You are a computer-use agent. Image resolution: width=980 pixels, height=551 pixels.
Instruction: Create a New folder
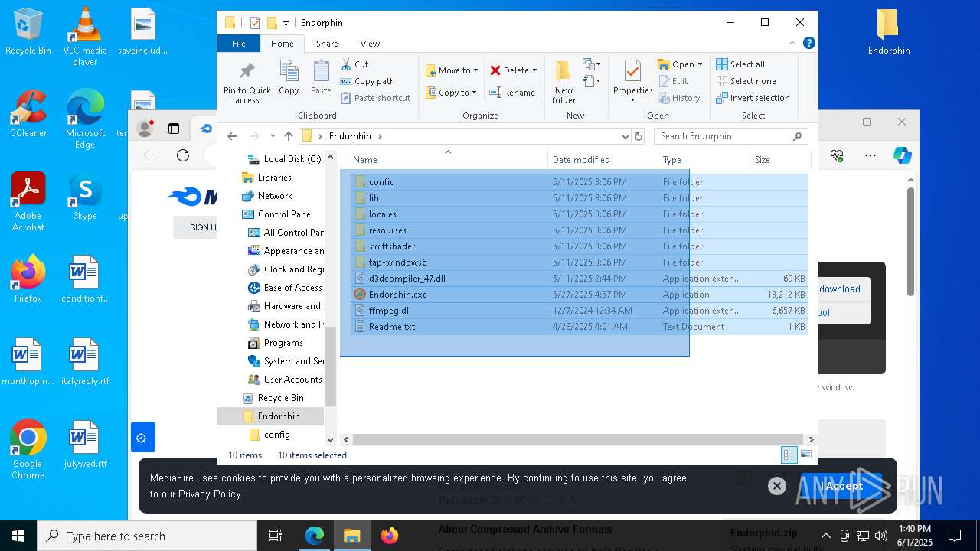point(563,83)
